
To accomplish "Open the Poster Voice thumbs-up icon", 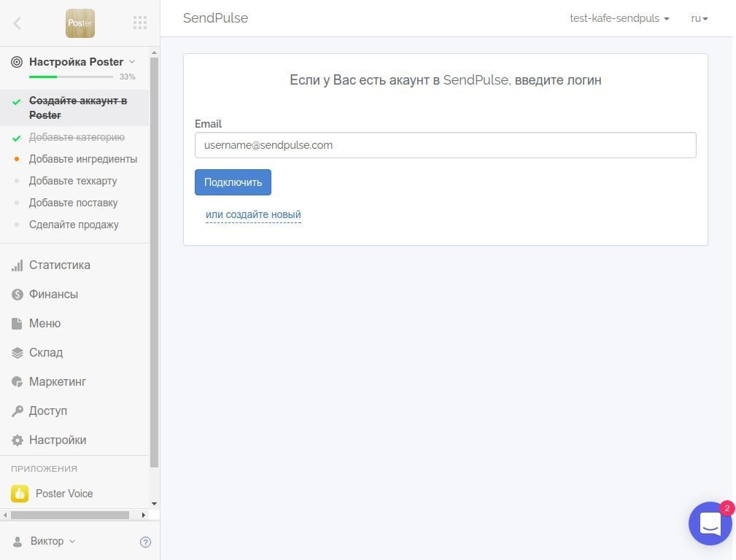I will point(20,494).
